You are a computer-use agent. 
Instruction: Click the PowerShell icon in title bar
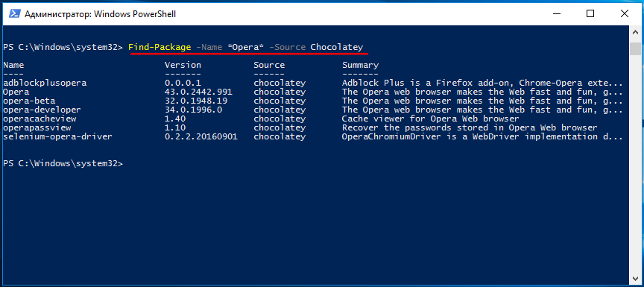(x=14, y=14)
